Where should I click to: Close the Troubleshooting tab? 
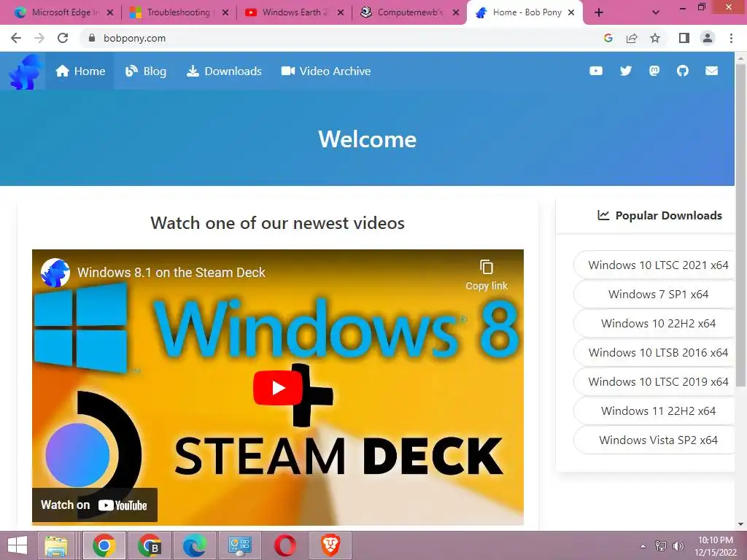[225, 13]
